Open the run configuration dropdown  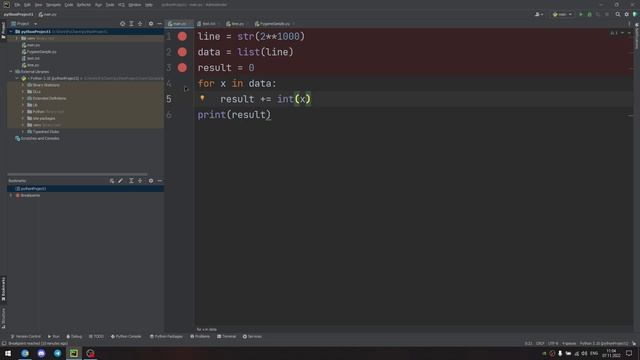[x=562, y=14]
